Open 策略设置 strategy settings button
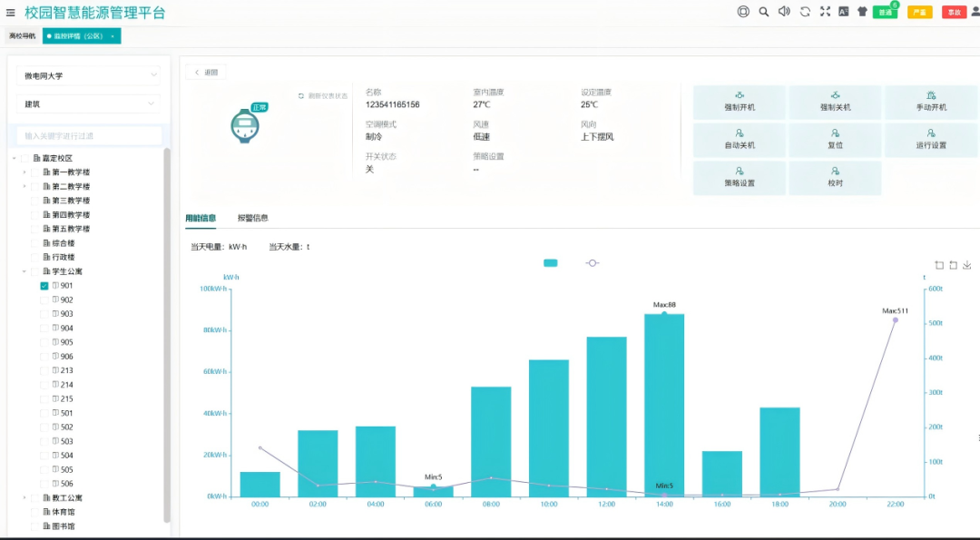 740,178
